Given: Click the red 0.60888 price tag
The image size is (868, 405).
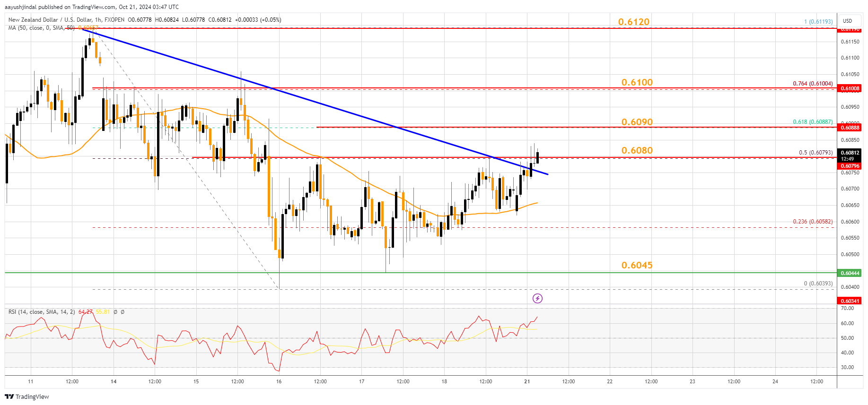Looking at the screenshot, I should 850,128.
